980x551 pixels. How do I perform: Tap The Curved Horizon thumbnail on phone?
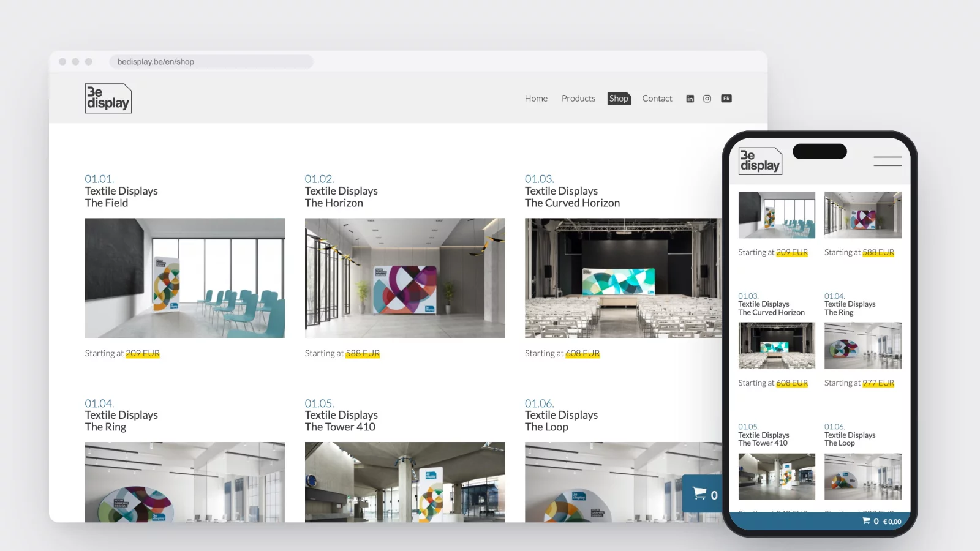pyautogui.click(x=777, y=346)
